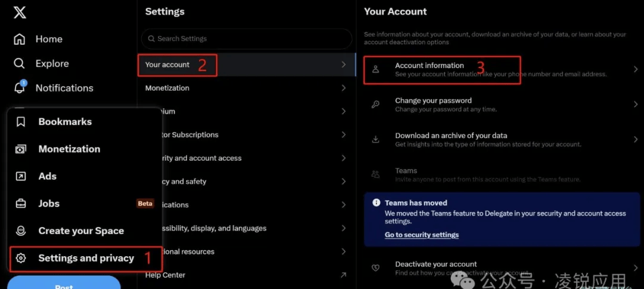Click the Download archive arrow icon
The width and height of the screenshot is (644, 289).
click(x=376, y=139)
